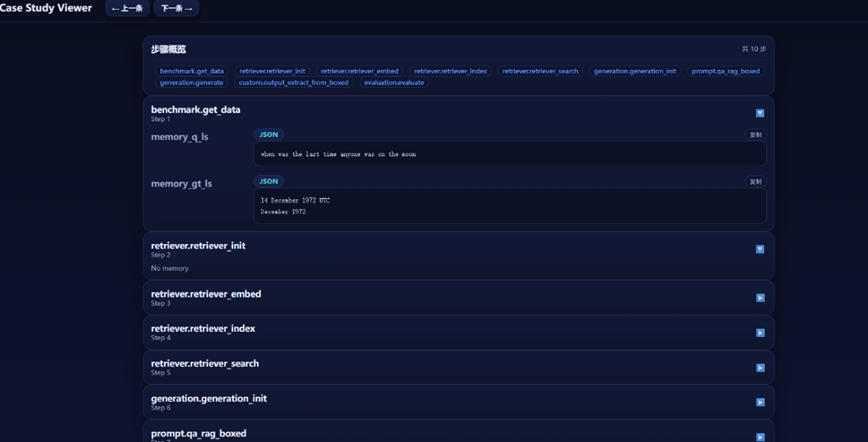Click the JSON badge for memory_q_ls

pos(269,134)
